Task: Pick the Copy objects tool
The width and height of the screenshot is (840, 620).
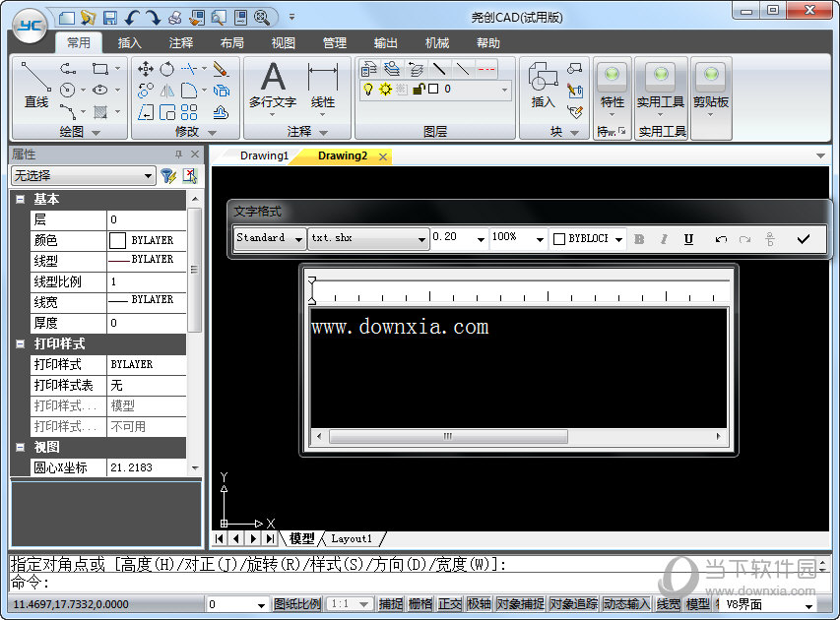Action: pyautogui.click(x=145, y=90)
